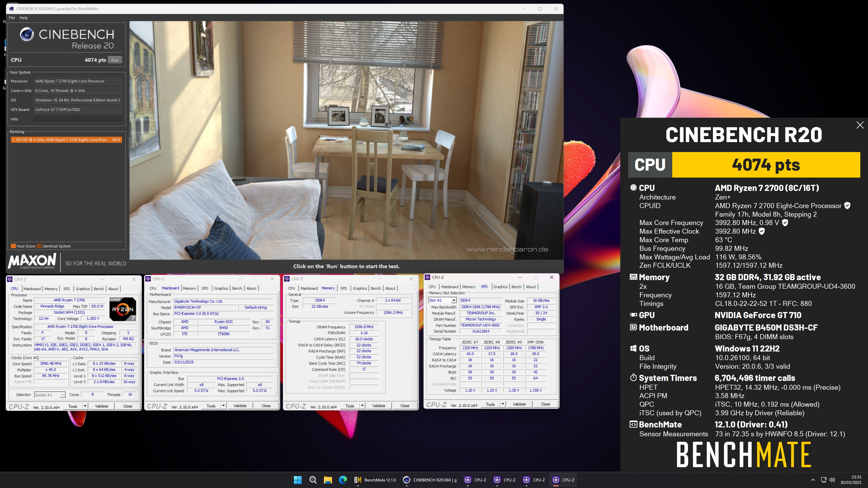Open Socket #1 selection dropdown
Screen dimensions: 868x488
coord(50,395)
